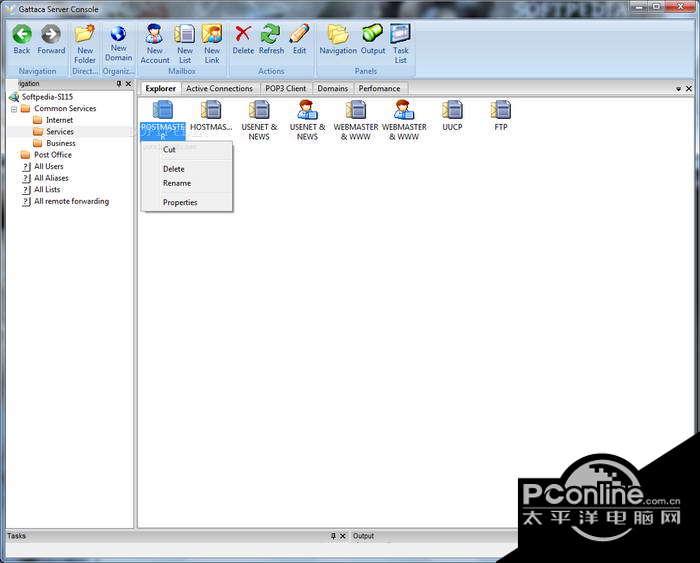
Task: Select the Post Office tree node
Action: pyautogui.click(x=53, y=155)
